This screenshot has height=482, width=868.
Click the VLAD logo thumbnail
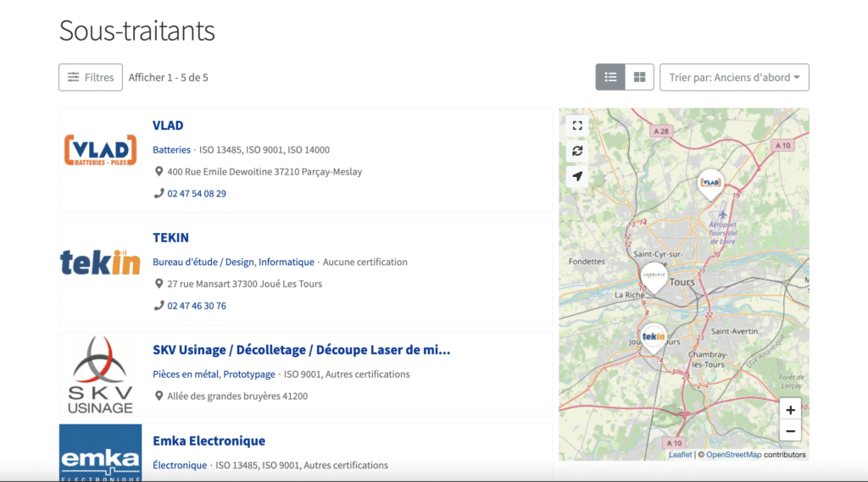tap(100, 150)
